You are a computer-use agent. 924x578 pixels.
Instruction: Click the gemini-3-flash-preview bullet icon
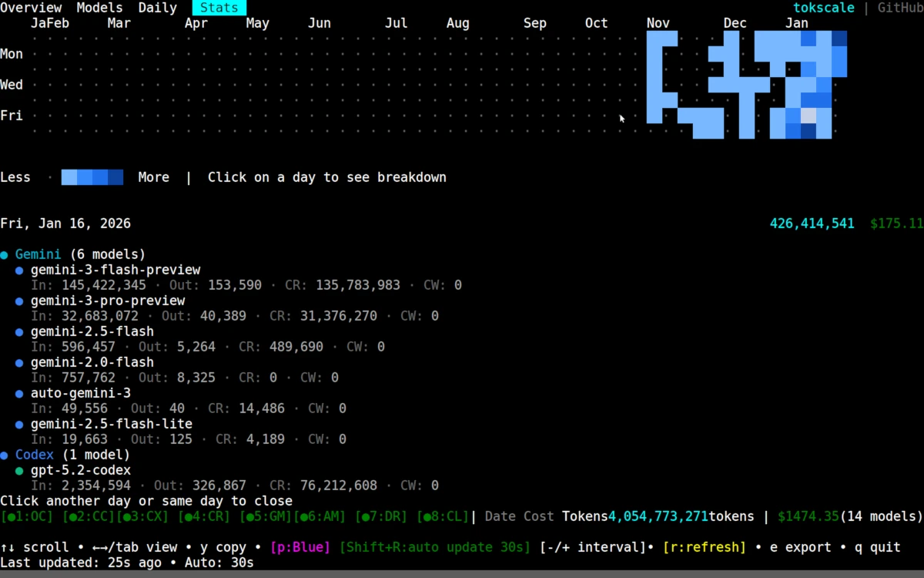tap(19, 271)
